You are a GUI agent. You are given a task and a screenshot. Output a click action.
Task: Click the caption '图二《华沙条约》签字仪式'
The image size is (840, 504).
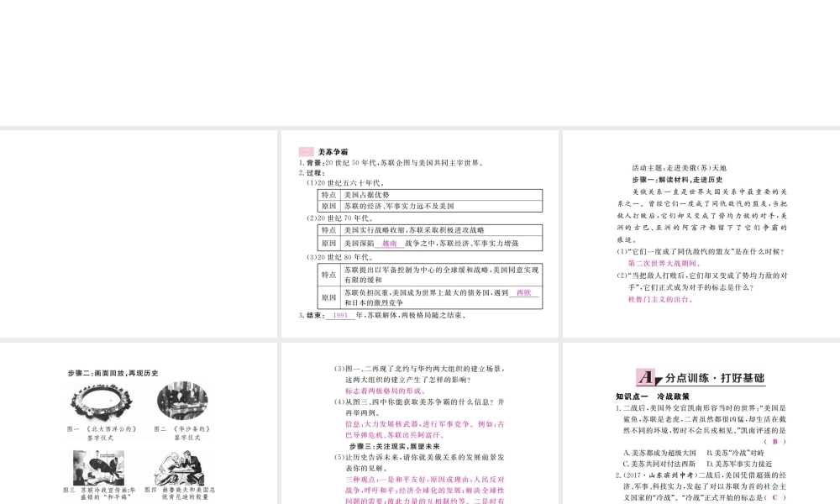tap(182, 433)
